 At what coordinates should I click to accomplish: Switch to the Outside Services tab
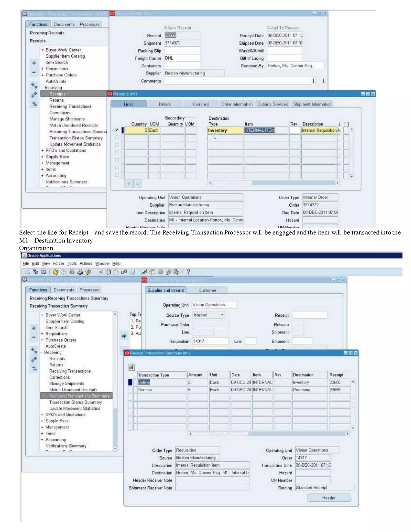coord(273,104)
